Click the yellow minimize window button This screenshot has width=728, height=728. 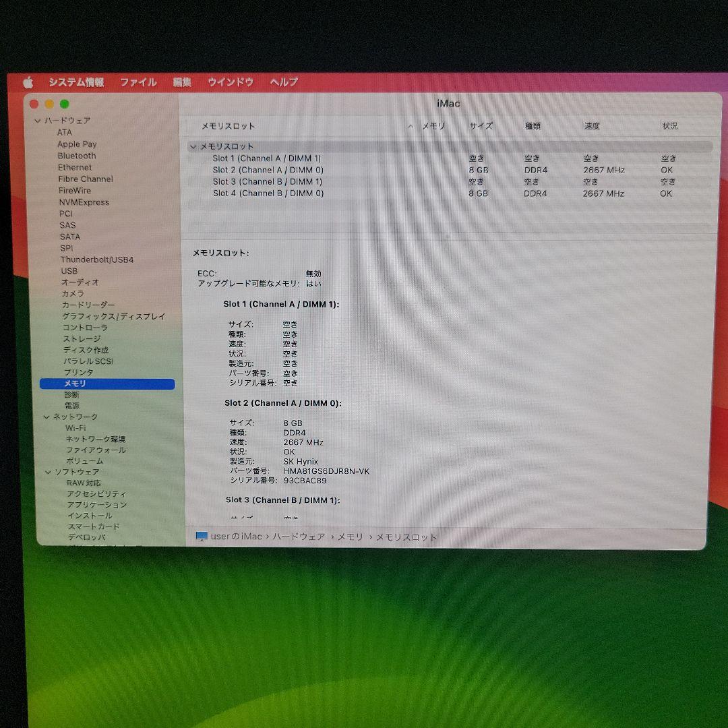click(x=49, y=104)
